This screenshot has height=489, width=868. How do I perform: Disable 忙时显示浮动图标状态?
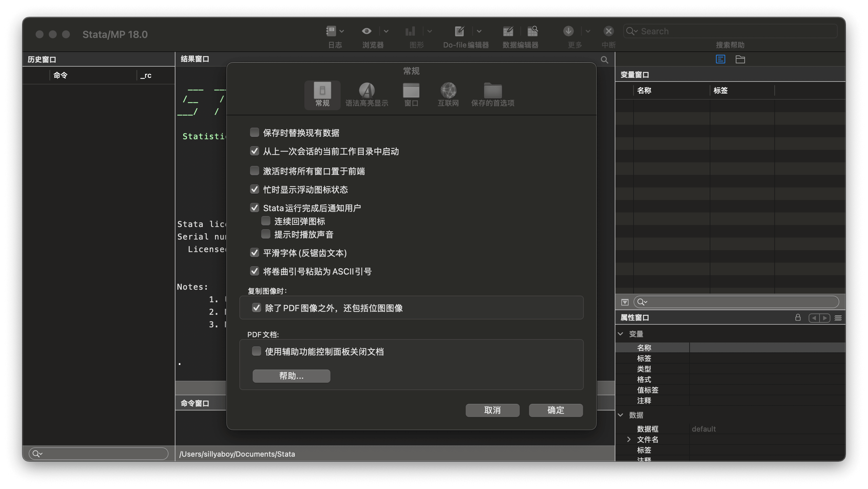(x=254, y=189)
